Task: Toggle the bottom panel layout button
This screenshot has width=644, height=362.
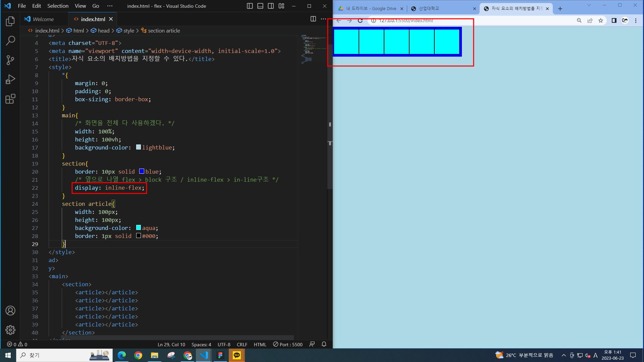Action: click(x=260, y=6)
